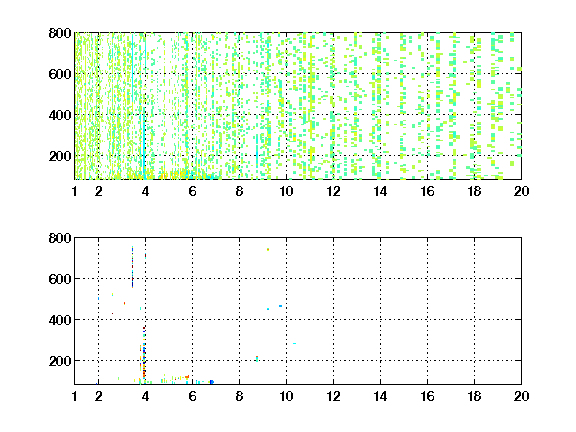The width and height of the screenshot is (576, 432).
Task: Pick the 200 y-axis label of upper plot
Action: pyautogui.click(x=60, y=156)
